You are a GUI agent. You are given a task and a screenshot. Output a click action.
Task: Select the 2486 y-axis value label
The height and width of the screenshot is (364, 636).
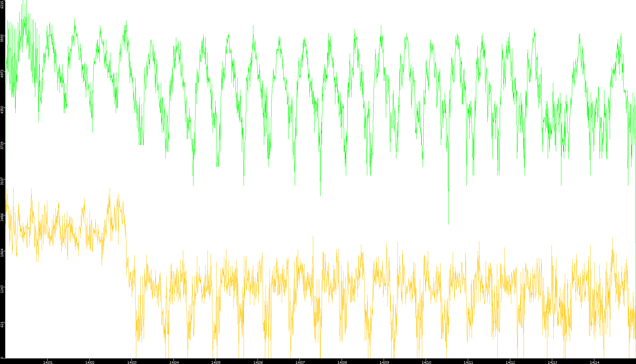pyautogui.click(x=2, y=217)
